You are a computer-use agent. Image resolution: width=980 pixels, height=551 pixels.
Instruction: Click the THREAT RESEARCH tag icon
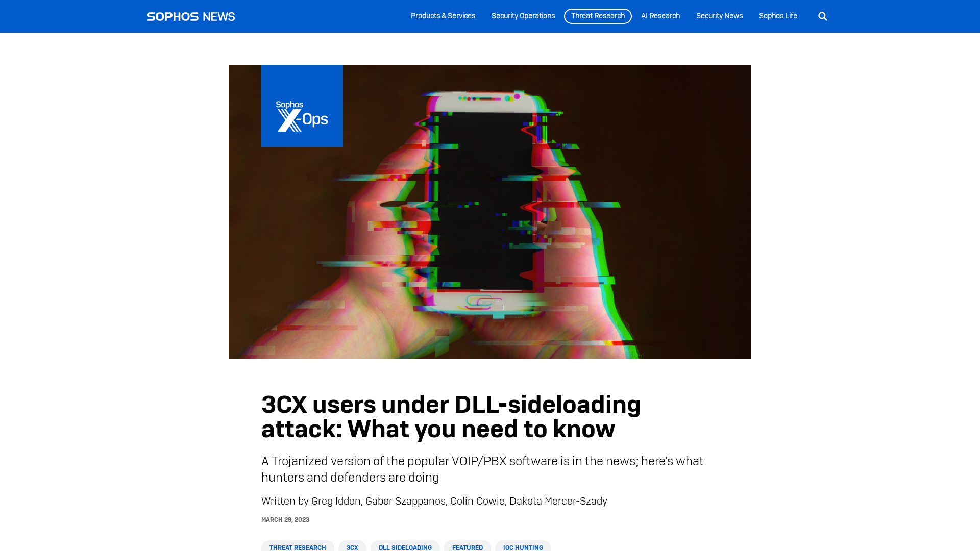click(298, 546)
